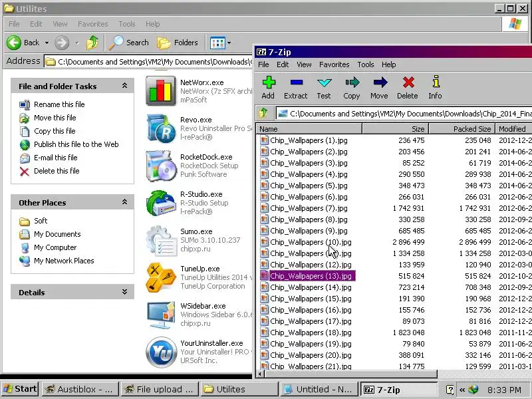The image size is (532, 399).
Task: Click Rename this file link
Action: 59,104
